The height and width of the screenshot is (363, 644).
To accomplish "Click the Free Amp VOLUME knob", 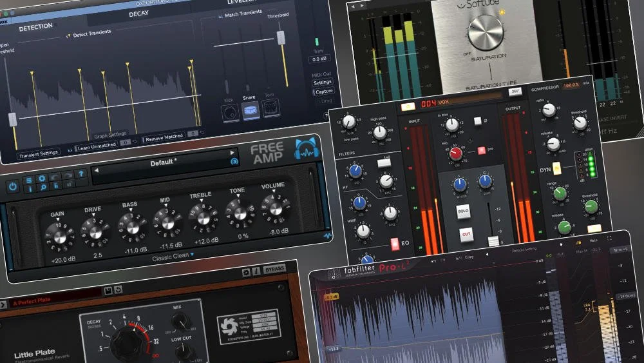I will 276,208.
